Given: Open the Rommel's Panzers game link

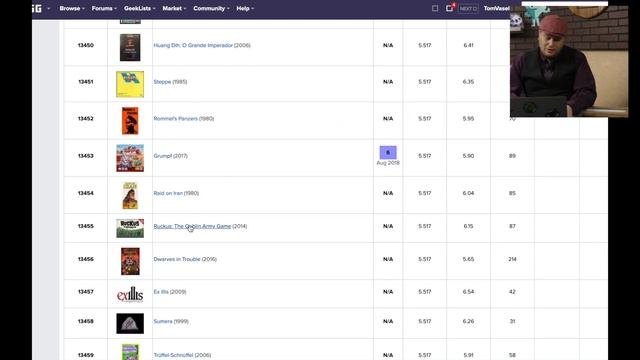Looking at the screenshot, I should pos(176,118).
